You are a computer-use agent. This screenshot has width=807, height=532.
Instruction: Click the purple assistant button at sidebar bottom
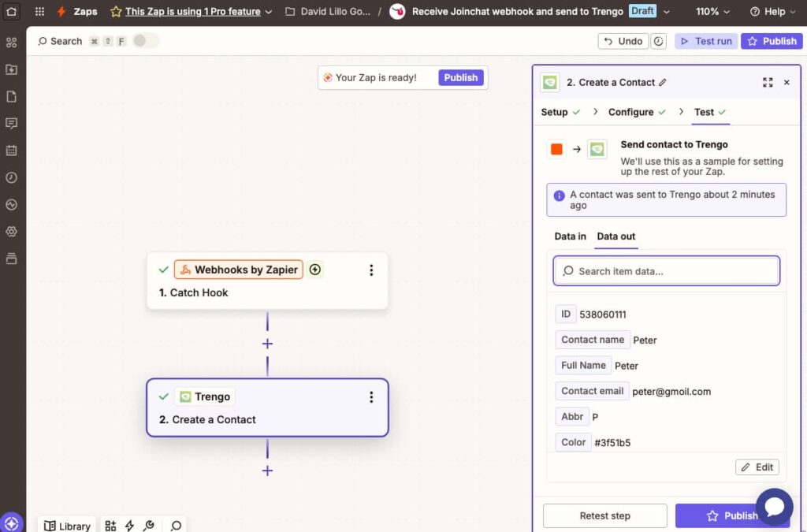point(11,524)
